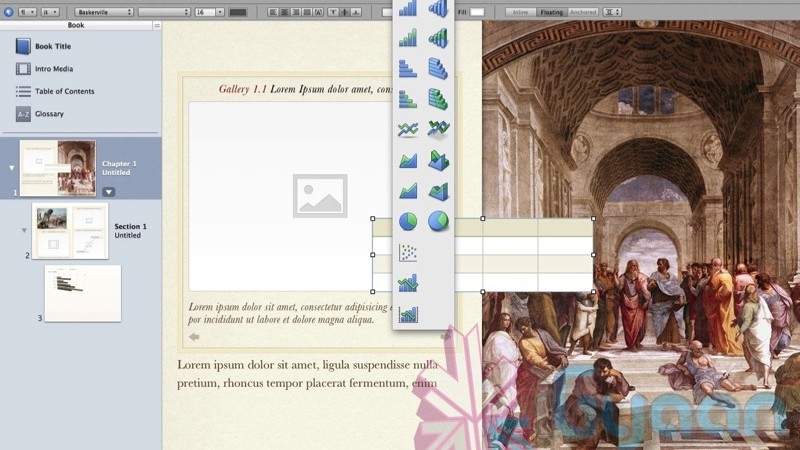
Task: Open the Glossary sidebar item
Action: (x=49, y=114)
